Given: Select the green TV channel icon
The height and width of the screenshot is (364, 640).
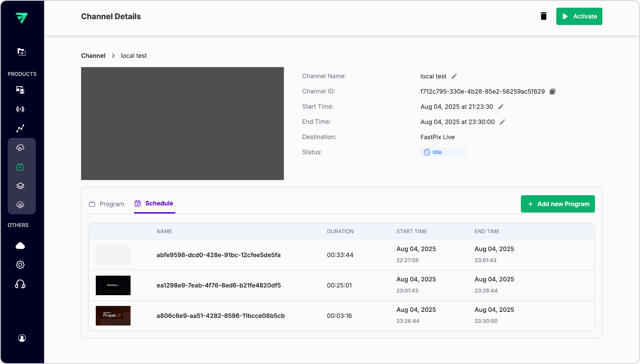Looking at the screenshot, I should (x=20, y=167).
